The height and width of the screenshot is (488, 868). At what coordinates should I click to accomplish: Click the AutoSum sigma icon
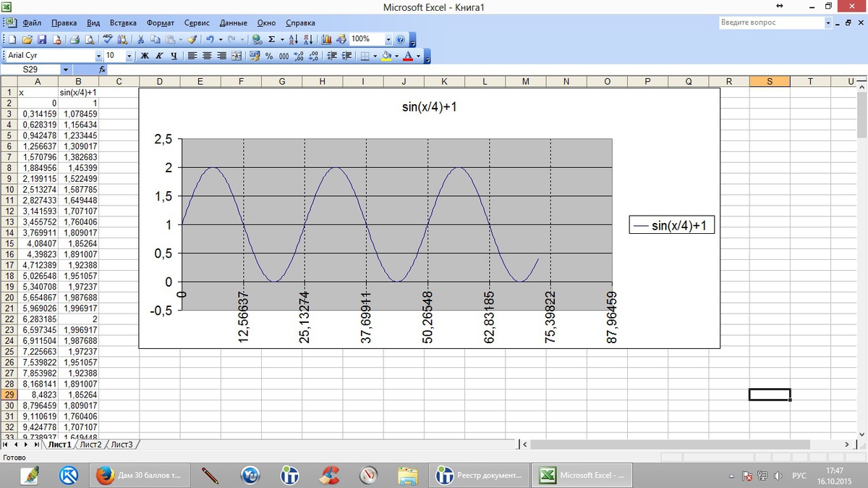pos(271,40)
